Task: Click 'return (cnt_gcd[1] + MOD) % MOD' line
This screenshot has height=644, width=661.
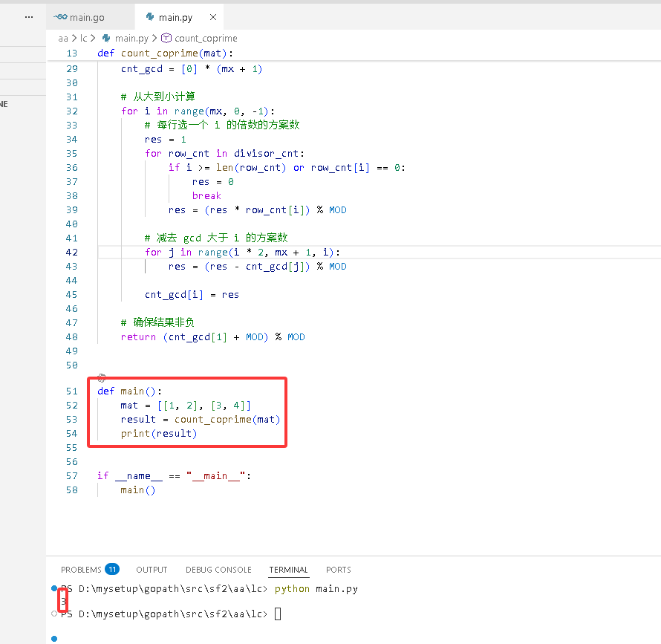Action: coord(213,337)
